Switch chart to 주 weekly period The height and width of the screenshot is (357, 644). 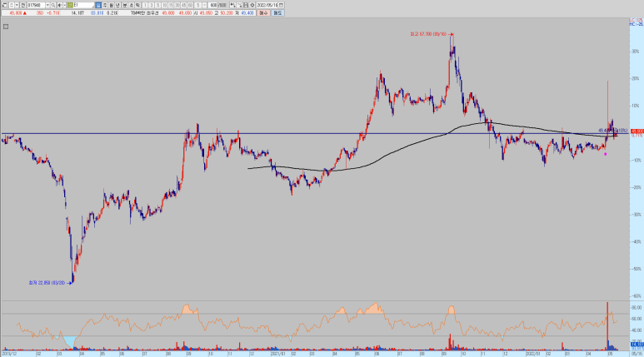(x=105, y=5)
